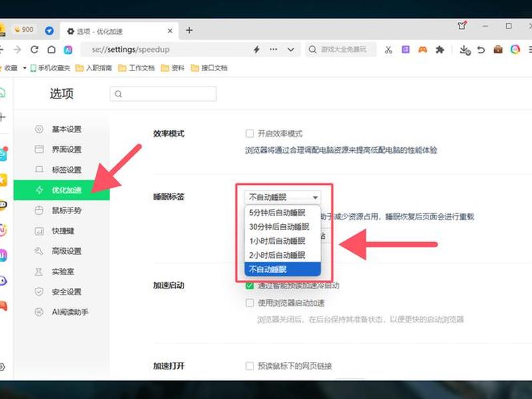Image resolution: width=532 pixels, height=399 pixels.
Task: Open the purple reader extension icon
Action: pos(406,50)
